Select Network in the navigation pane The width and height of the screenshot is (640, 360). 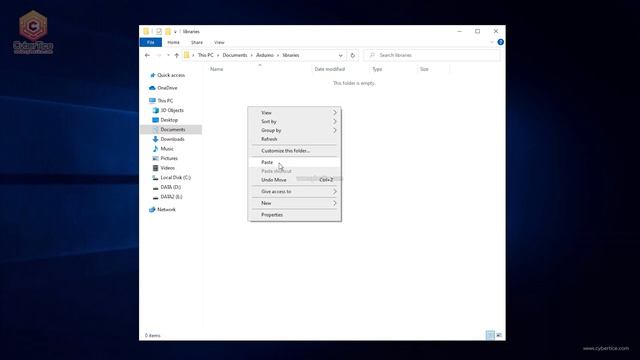(167, 209)
